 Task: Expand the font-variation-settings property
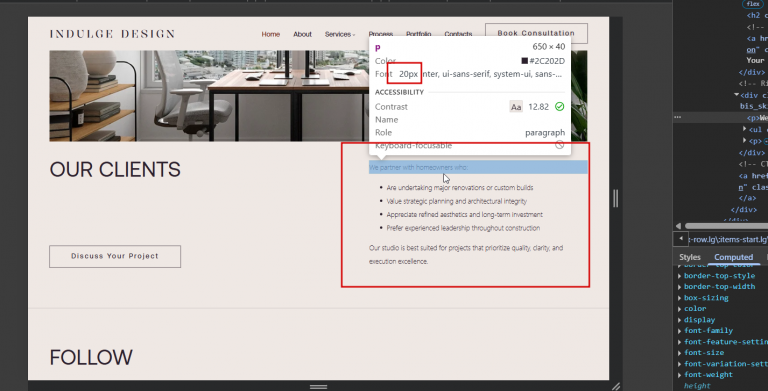[680, 364]
